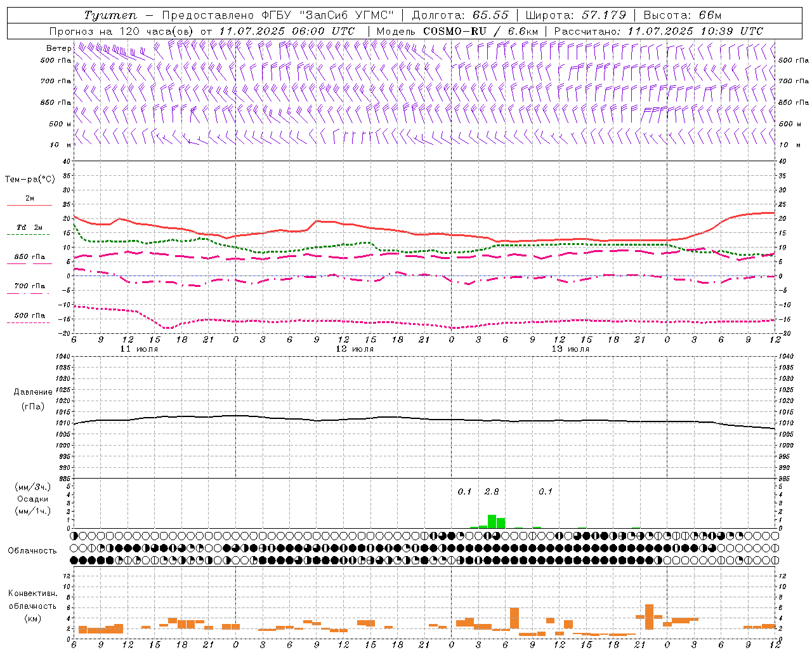Click the tallest orange convective cloud bar
The image size is (812, 650).
649,616
